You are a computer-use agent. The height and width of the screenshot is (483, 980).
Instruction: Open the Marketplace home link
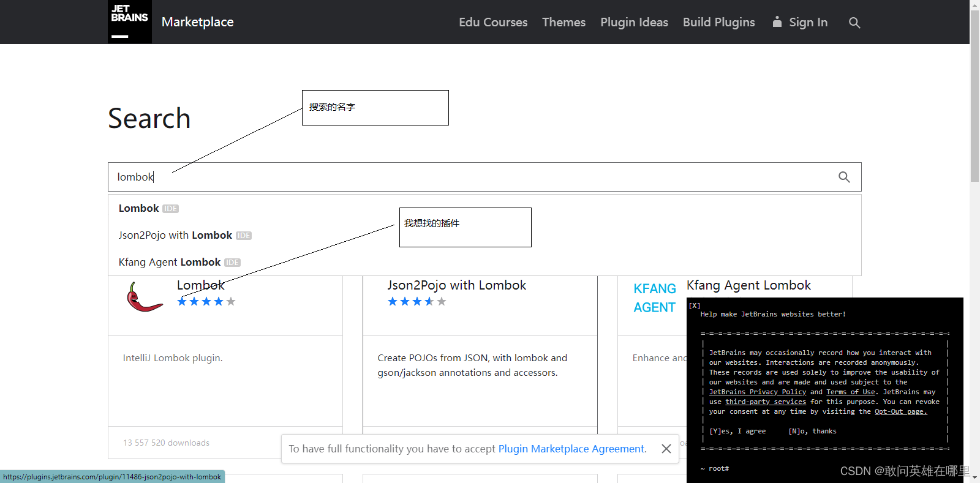[x=198, y=22]
